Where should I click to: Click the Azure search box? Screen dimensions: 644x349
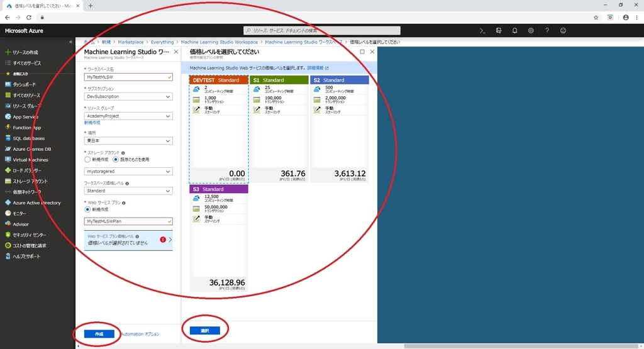321,30
